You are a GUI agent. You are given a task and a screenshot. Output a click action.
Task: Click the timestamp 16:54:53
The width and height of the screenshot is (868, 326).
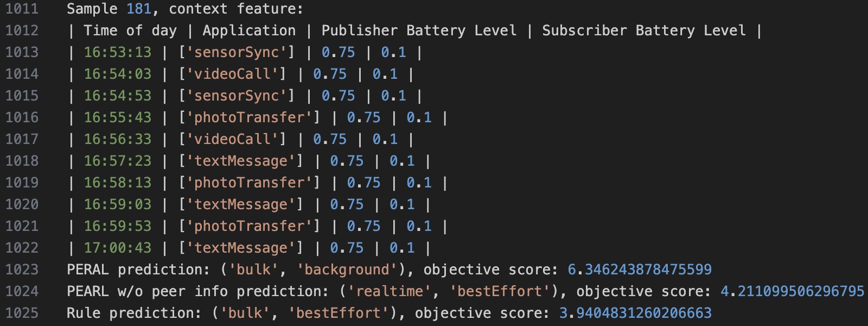118,96
